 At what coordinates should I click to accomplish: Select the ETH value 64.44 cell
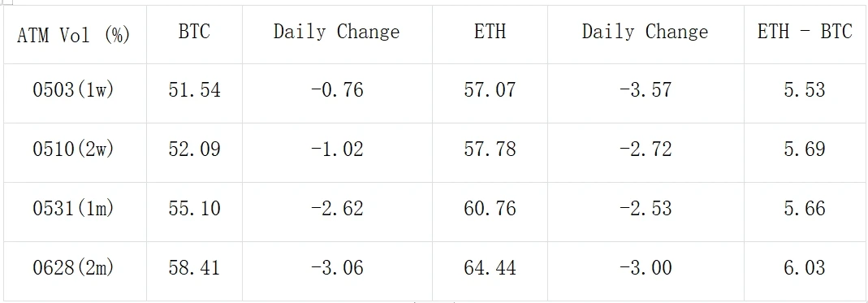pos(490,271)
